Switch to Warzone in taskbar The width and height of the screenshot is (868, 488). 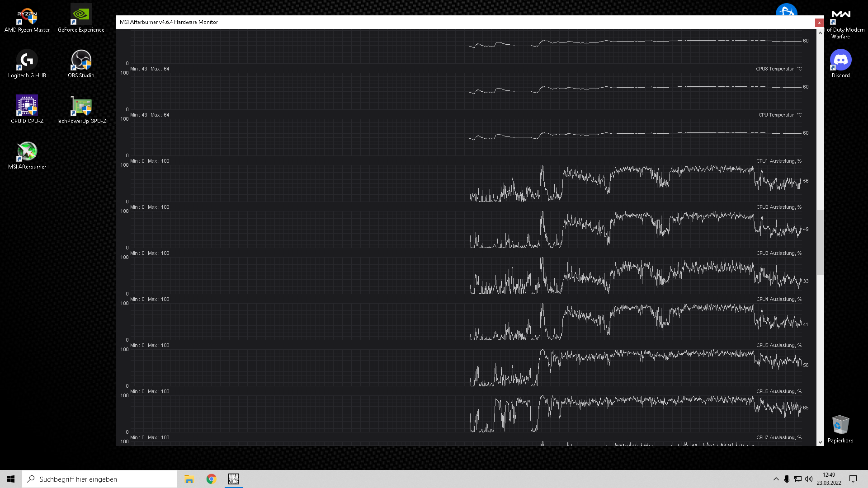tap(233, 479)
